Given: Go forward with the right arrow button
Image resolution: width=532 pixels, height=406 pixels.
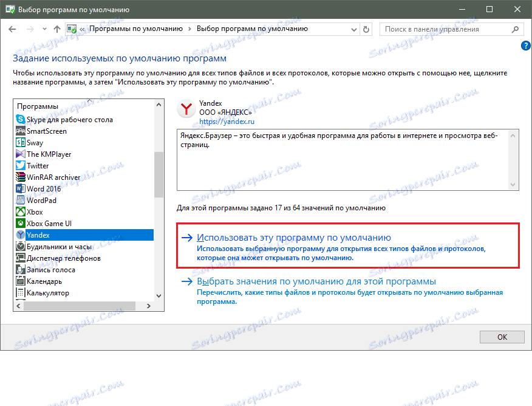Looking at the screenshot, I should coord(30,29).
